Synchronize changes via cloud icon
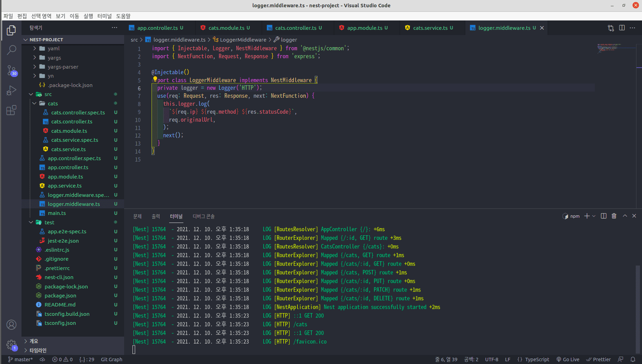The image size is (642, 364). pyautogui.click(x=42, y=359)
